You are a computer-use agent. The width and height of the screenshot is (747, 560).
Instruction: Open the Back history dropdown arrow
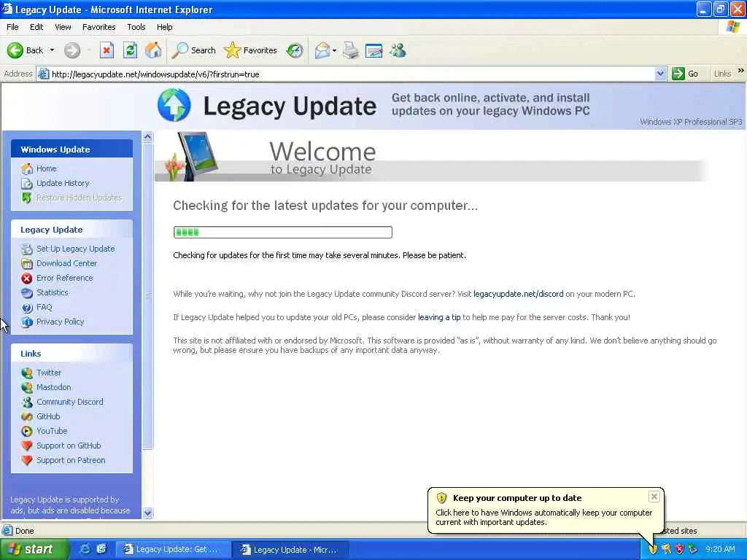point(52,50)
